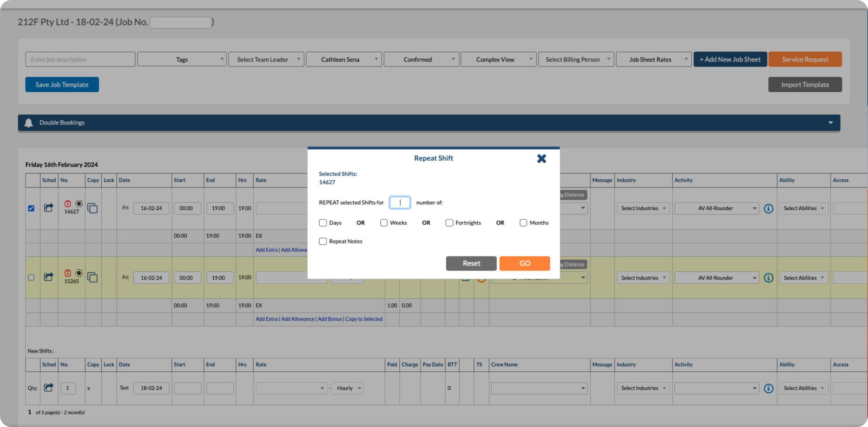This screenshot has width=868, height=427.
Task: Click the Add New Job Sheet button
Action: (730, 60)
